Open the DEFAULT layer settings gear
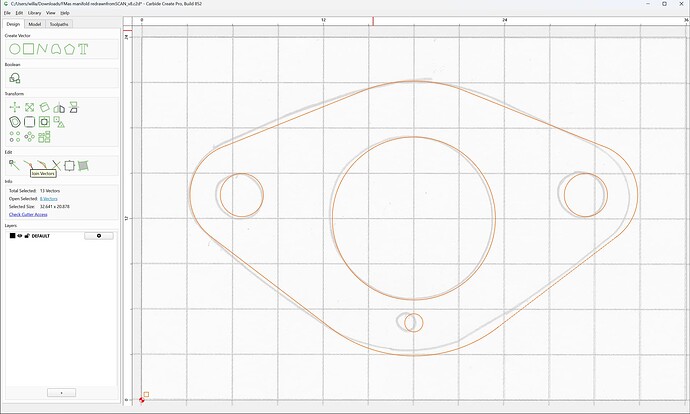 pos(99,236)
